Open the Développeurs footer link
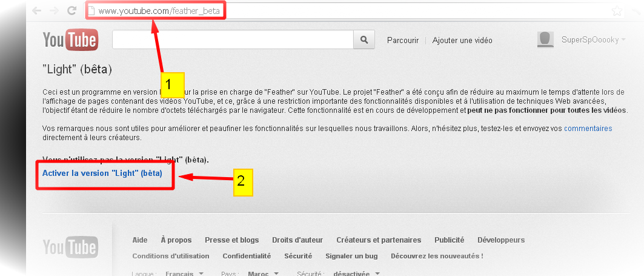This screenshot has width=644, height=276. pyautogui.click(x=501, y=240)
